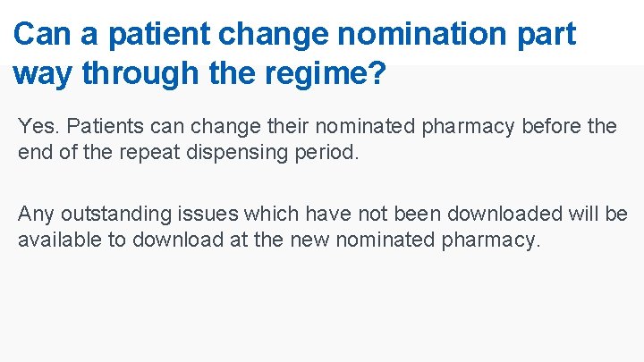644x362 pixels.
Task: Click the words 'outstanding issues'
Action: click(149, 215)
